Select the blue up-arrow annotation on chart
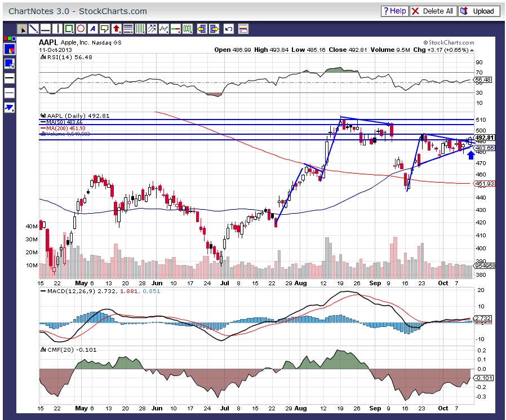This screenshot has width=506, height=420. (471, 156)
